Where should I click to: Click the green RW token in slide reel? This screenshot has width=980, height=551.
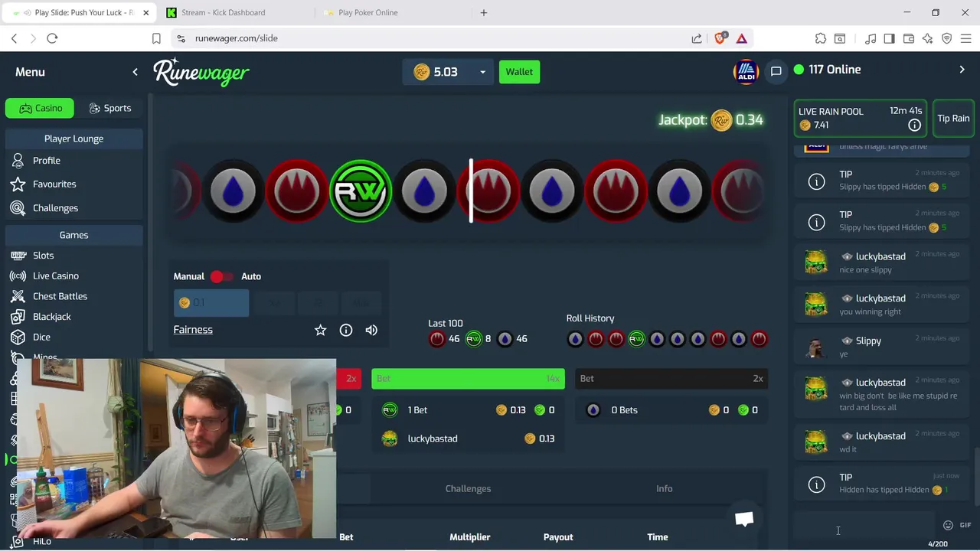[x=361, y=191]
